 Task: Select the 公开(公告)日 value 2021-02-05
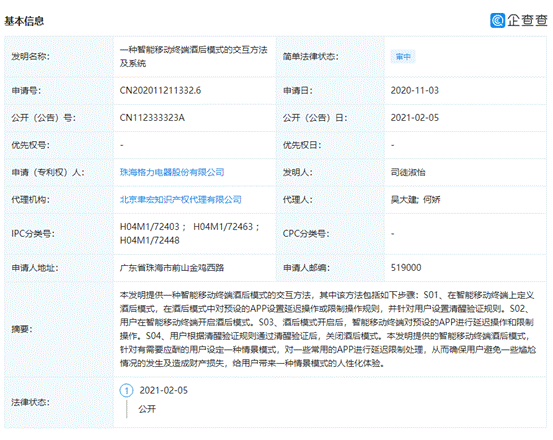[x=414, y=118]
